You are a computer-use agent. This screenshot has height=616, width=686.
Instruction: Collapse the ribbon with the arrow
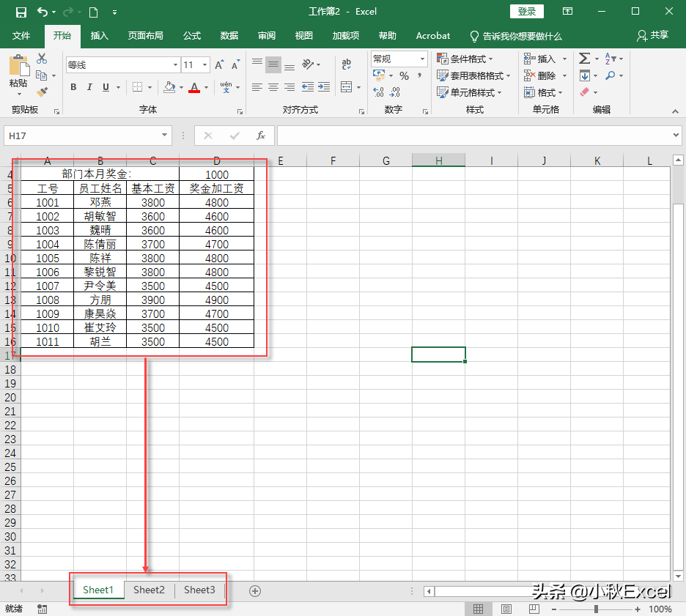675,111
